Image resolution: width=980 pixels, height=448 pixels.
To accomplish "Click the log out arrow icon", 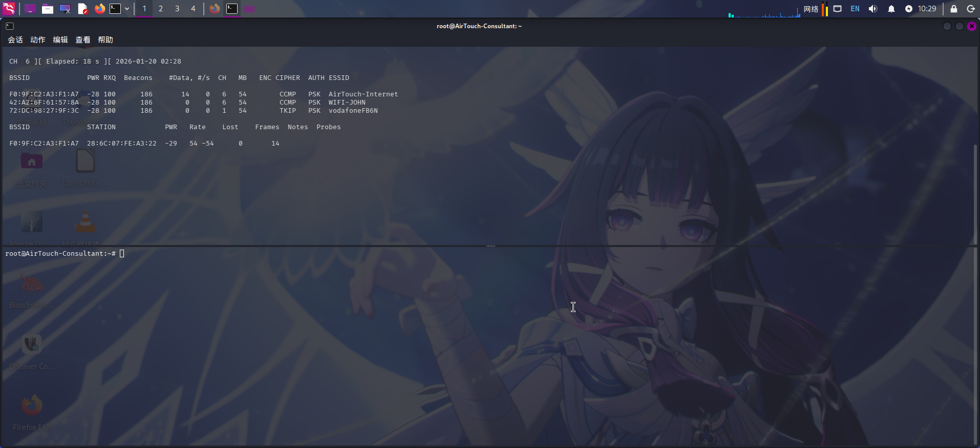I will 971,9.
